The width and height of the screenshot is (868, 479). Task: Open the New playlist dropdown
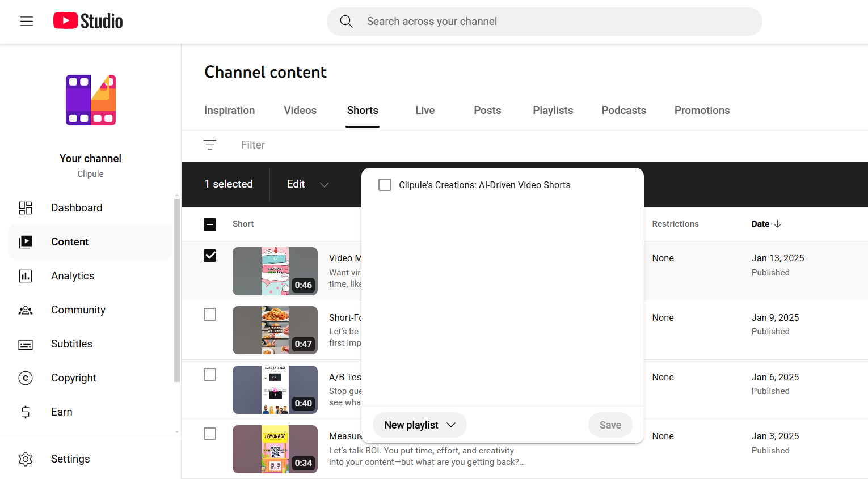420,425
